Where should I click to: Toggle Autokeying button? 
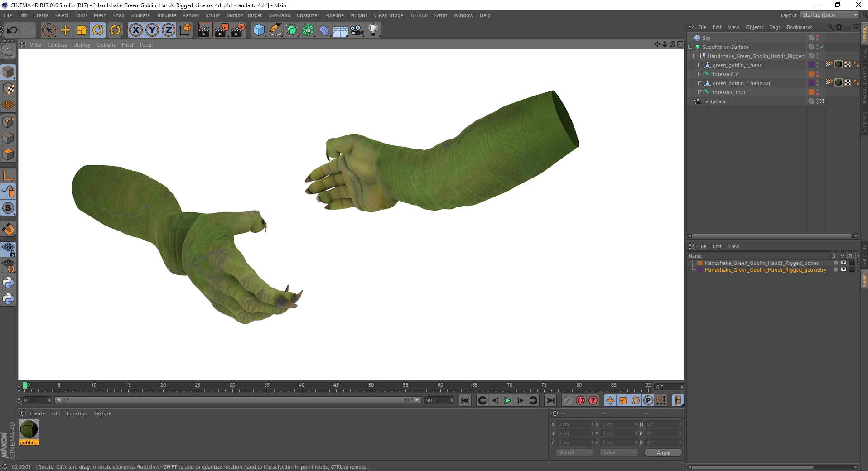580,400
